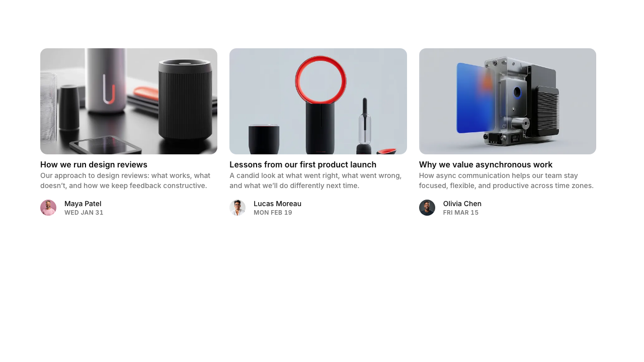Click the blue card in hardware photo
This screenshot has height=362, width=644.
tap(475, 98)
